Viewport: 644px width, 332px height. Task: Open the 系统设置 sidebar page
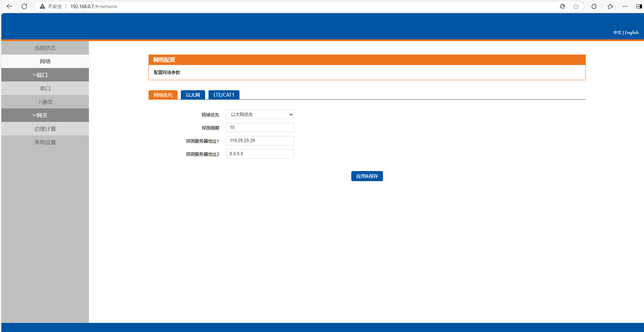(x=45, y=142)
